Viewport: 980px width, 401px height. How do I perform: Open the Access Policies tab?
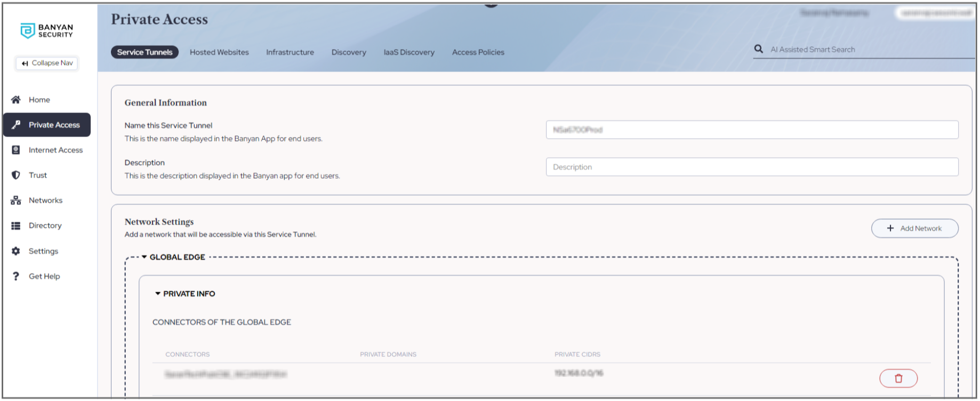point(478,52)
